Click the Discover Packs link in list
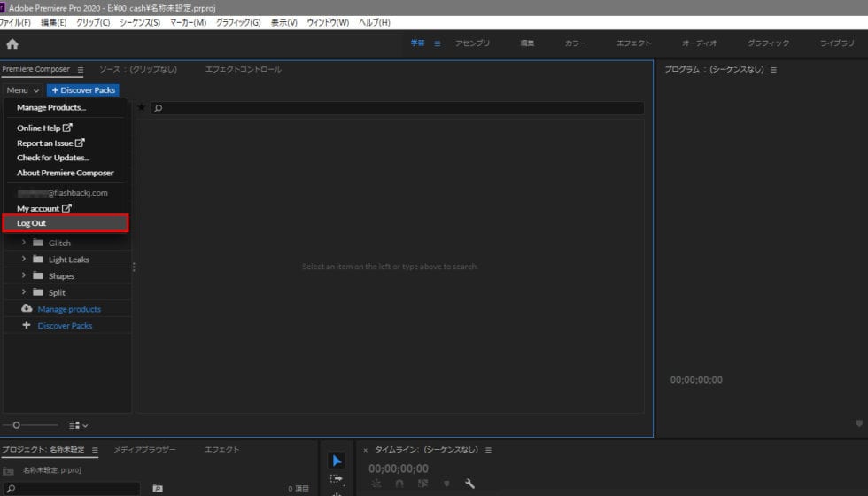Image resolution: width=868 pixels, height=496 pixels. click(x=65, y=326)
